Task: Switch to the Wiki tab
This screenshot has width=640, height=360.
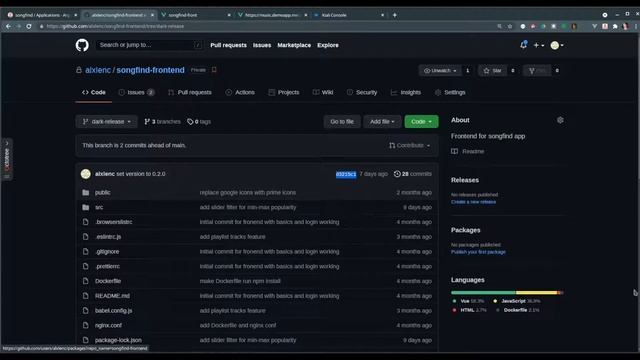Action: click(323, 92)
